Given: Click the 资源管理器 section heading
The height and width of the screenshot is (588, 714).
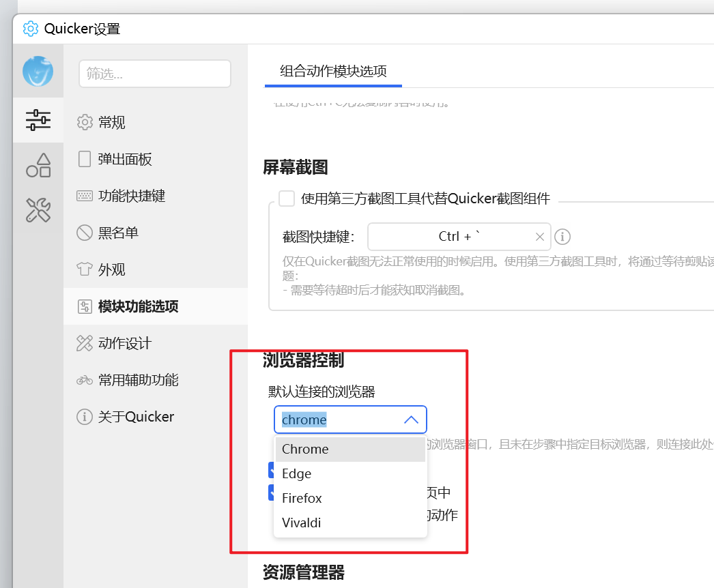Looking at the screenshot, I should coord(304,572).
